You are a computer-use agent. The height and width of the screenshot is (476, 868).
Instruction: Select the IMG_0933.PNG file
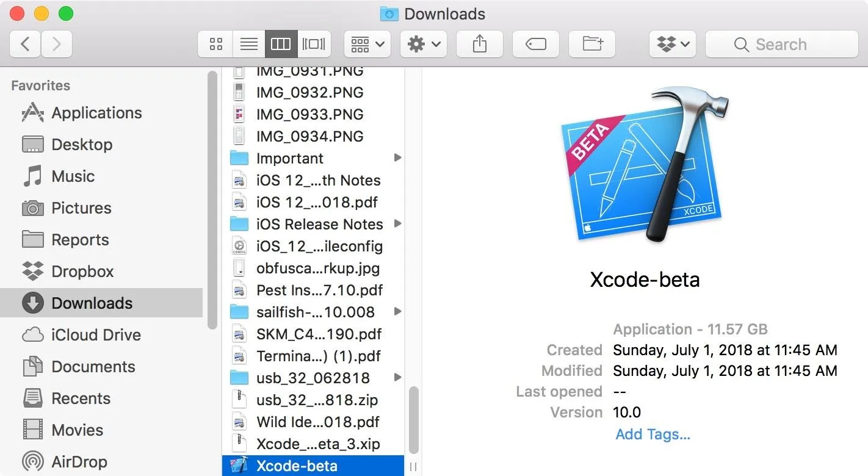click(313, 114)
